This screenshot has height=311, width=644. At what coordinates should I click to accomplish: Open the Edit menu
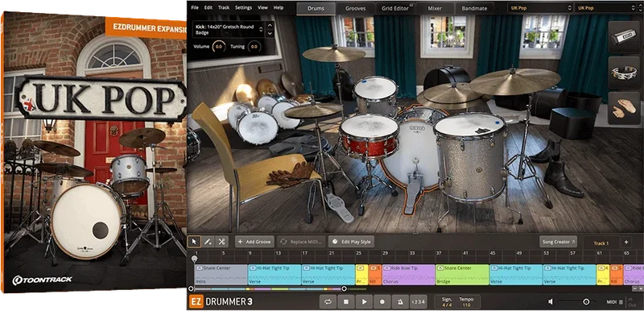click(208, 7)
